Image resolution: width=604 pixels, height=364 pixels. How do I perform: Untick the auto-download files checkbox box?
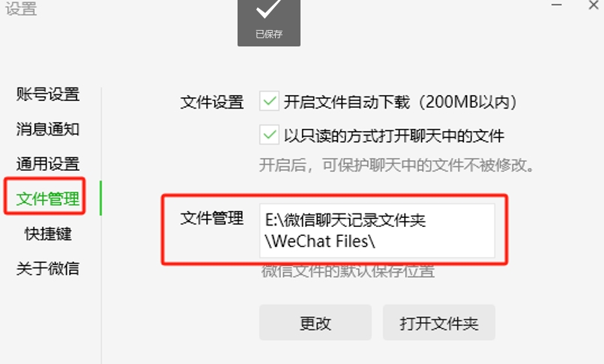[269, 101]
